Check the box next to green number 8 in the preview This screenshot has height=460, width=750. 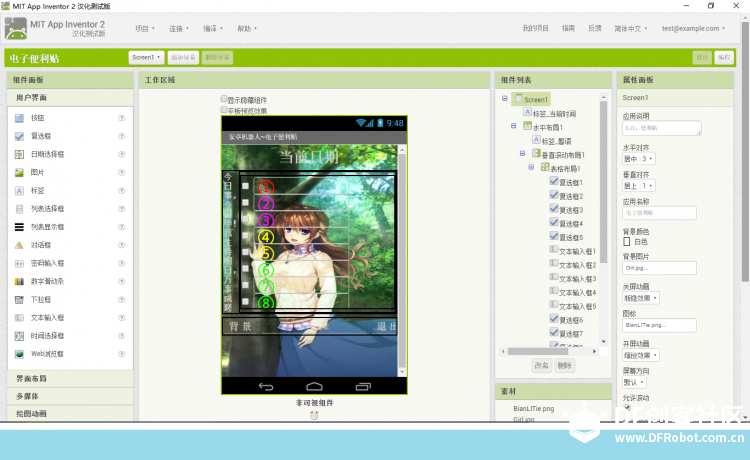245,301
